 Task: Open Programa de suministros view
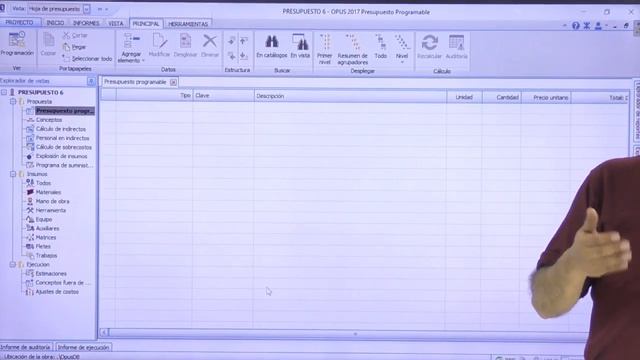coord(64,165)
